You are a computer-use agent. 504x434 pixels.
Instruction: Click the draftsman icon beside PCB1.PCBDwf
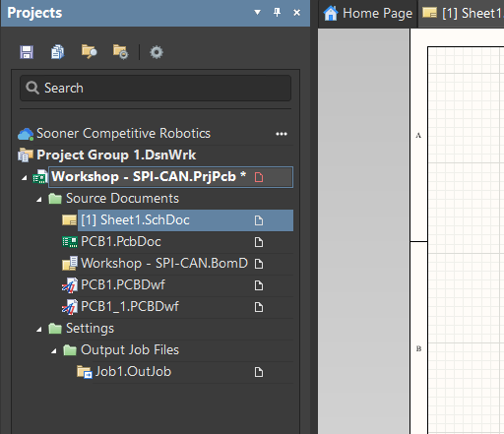[70, 285]
